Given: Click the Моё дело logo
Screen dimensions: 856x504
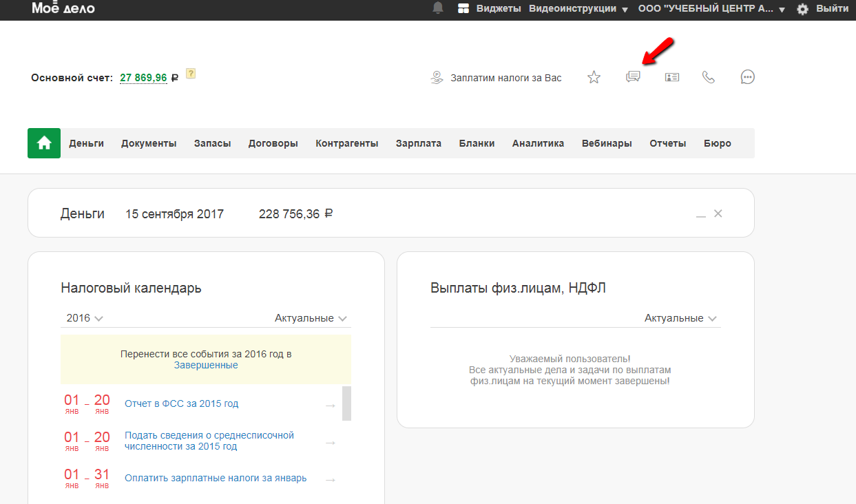Looking at the screenshot, I should pos(63,8).
